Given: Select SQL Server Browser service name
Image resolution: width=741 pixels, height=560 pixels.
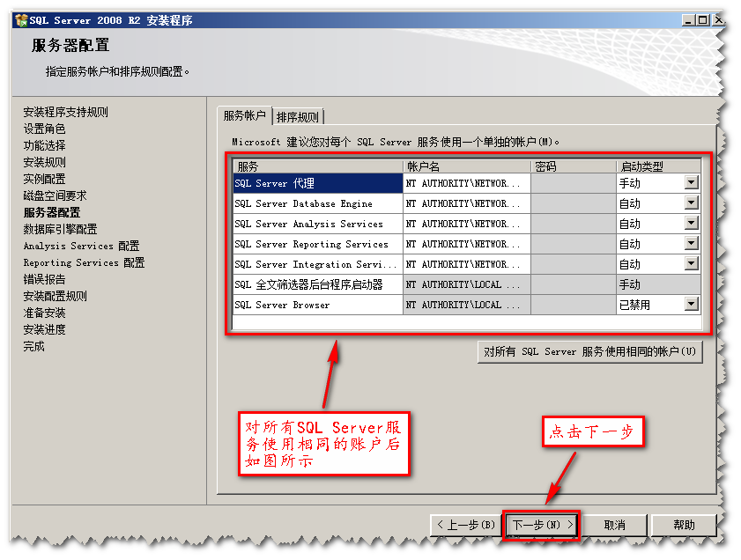Looking at the screenshot, I should [318, 305].
